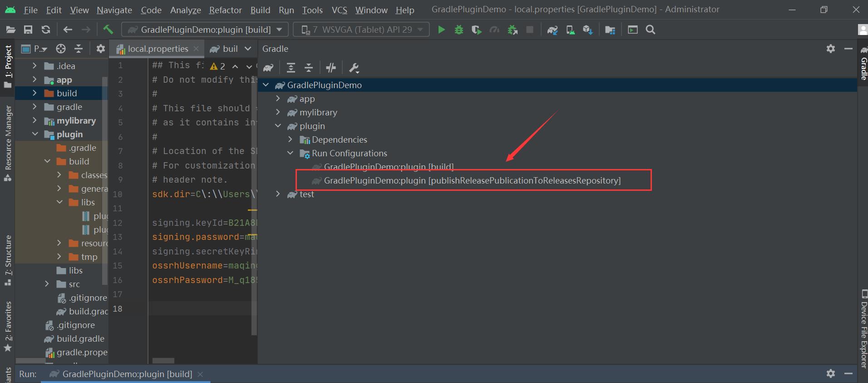Expand the mylibrary node in Gradle panel
This screenshot has width=868, height=383.
click(278, 112)
